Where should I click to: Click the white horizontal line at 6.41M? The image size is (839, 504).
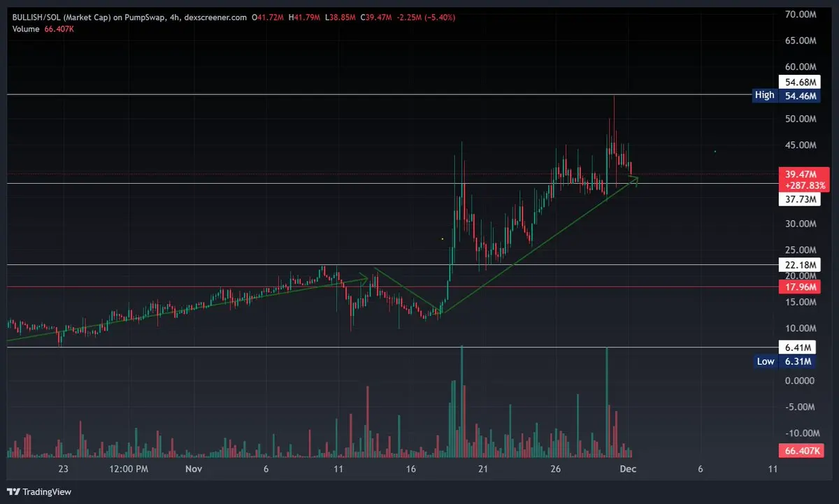click(392, 347)
